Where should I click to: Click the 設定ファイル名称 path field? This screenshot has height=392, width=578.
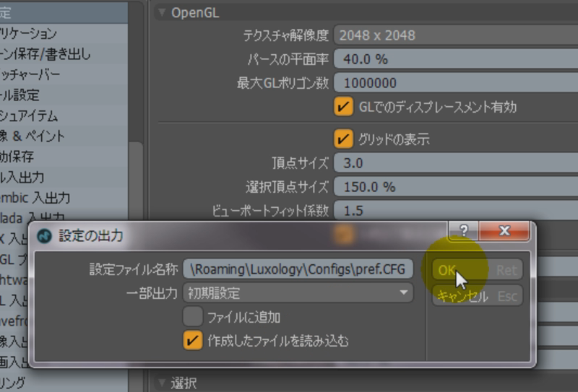tap(298, 269)
